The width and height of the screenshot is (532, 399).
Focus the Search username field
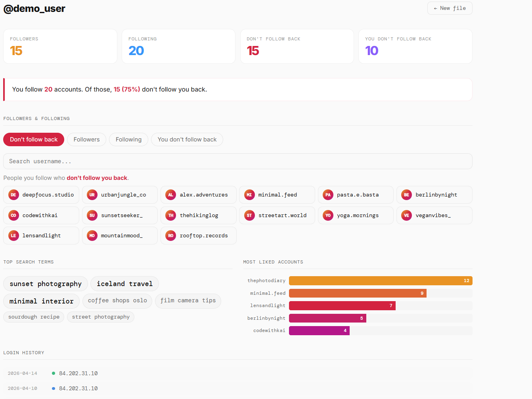pos(238,161)
